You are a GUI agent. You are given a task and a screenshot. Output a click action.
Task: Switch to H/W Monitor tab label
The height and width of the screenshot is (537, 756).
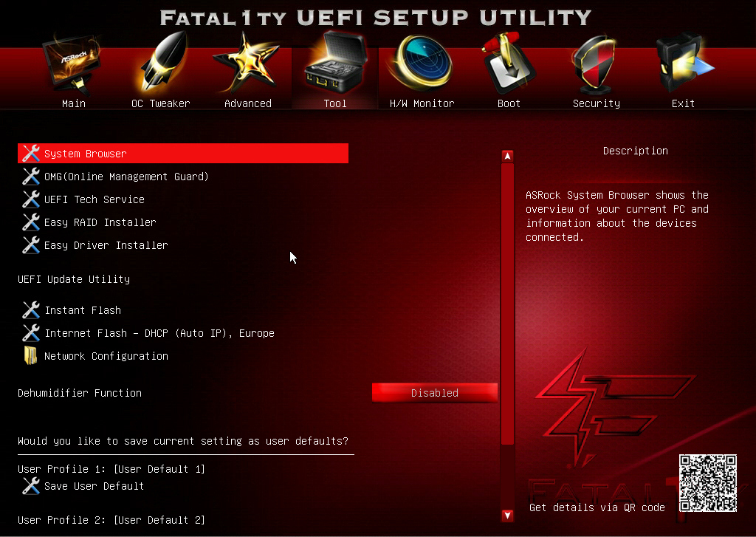[x=422, y=103]
